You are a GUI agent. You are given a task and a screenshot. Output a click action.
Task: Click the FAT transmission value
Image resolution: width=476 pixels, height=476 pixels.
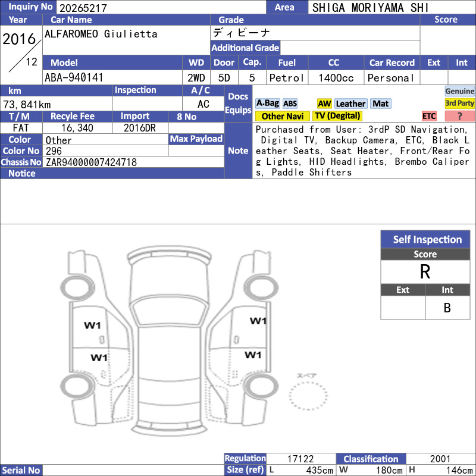21,128
